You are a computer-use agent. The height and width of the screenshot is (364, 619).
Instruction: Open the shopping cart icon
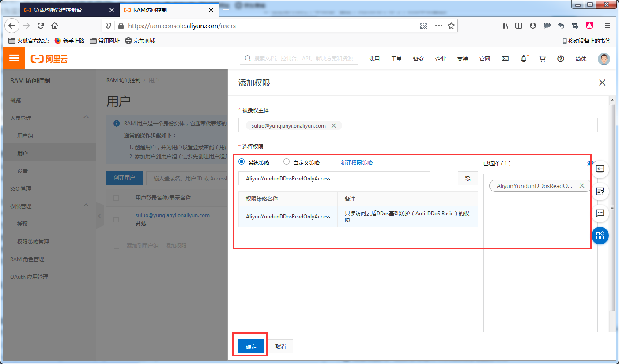point(542,59)
